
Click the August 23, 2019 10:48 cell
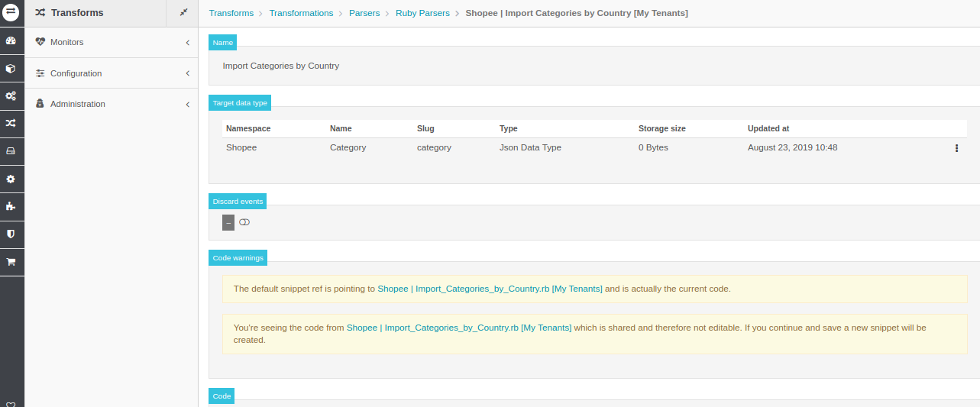coord(793,147)
